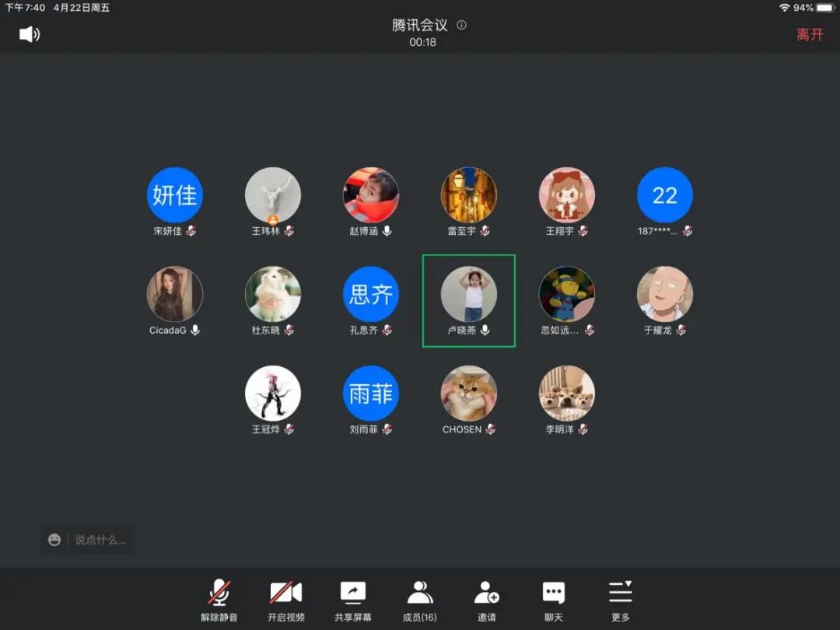Start screen sharing via 共享屏幕

[x=353, y=600]
